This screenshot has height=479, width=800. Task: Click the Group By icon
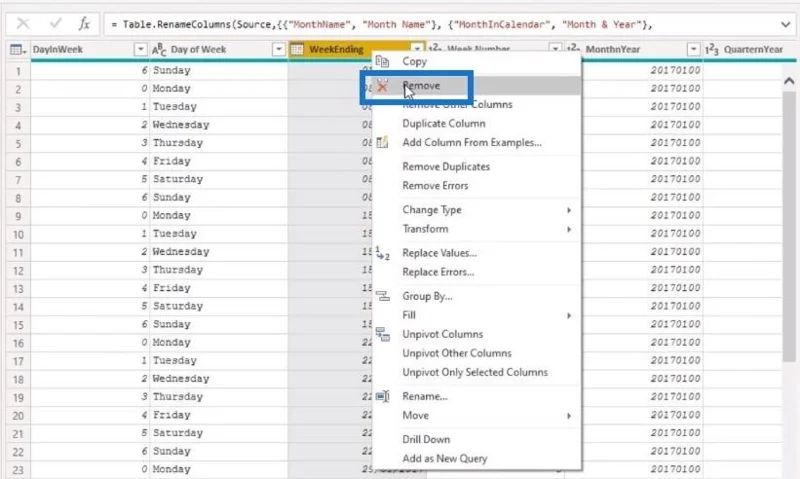pyautogui.click(x=383, y=296)
